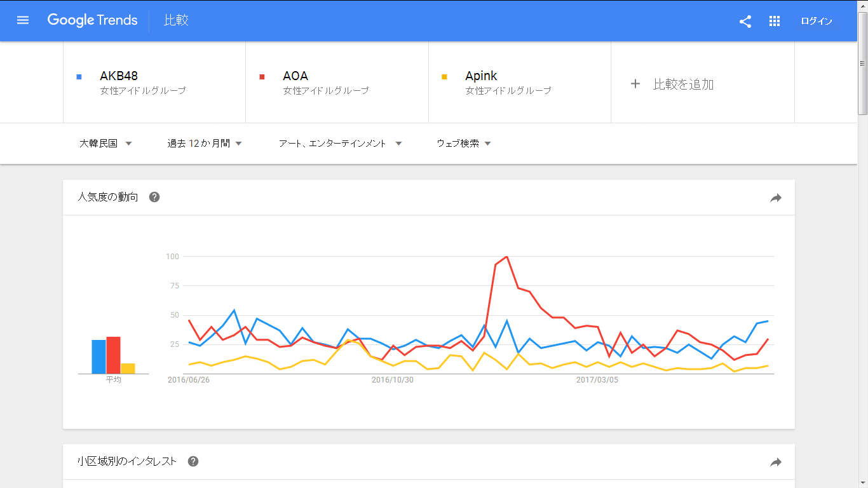Click the plus icon to add comparison

click(x=635, y=84)
